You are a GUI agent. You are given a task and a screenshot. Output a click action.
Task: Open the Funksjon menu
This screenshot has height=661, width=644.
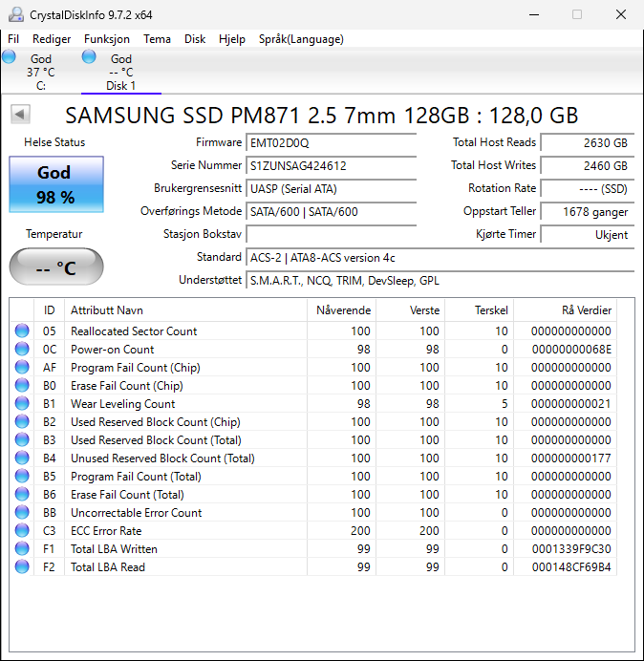(x=107, y=39)
